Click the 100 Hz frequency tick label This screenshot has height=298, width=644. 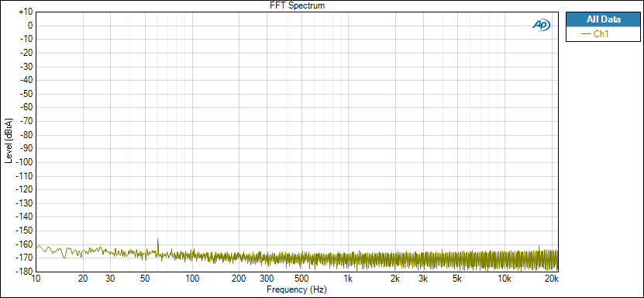(x=192, y=279)
